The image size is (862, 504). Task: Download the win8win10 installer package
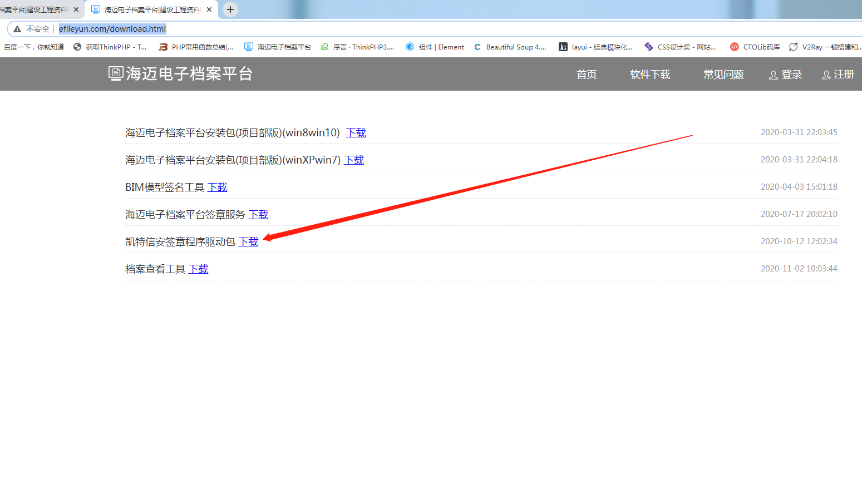tap(356, 133)
